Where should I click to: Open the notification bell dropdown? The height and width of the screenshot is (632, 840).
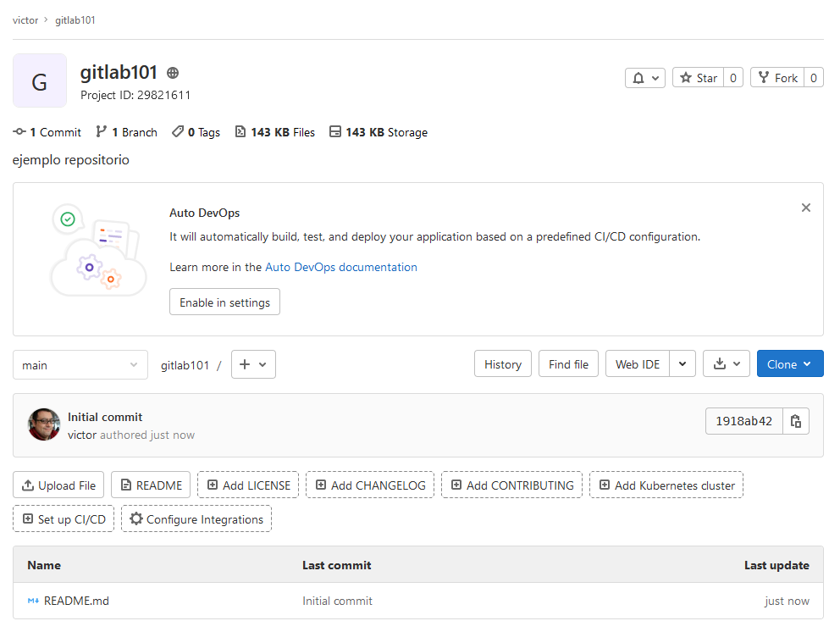click(x=645, y=78)
